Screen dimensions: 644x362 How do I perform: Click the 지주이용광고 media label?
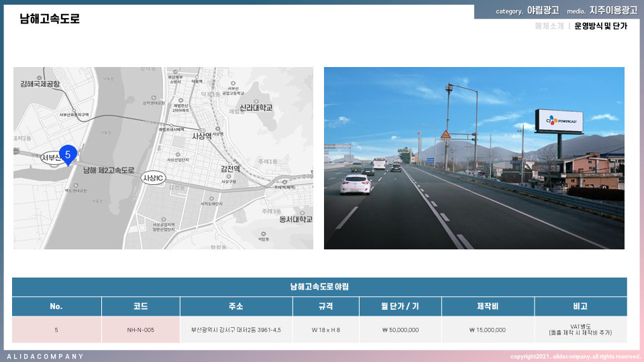point(613,11)
